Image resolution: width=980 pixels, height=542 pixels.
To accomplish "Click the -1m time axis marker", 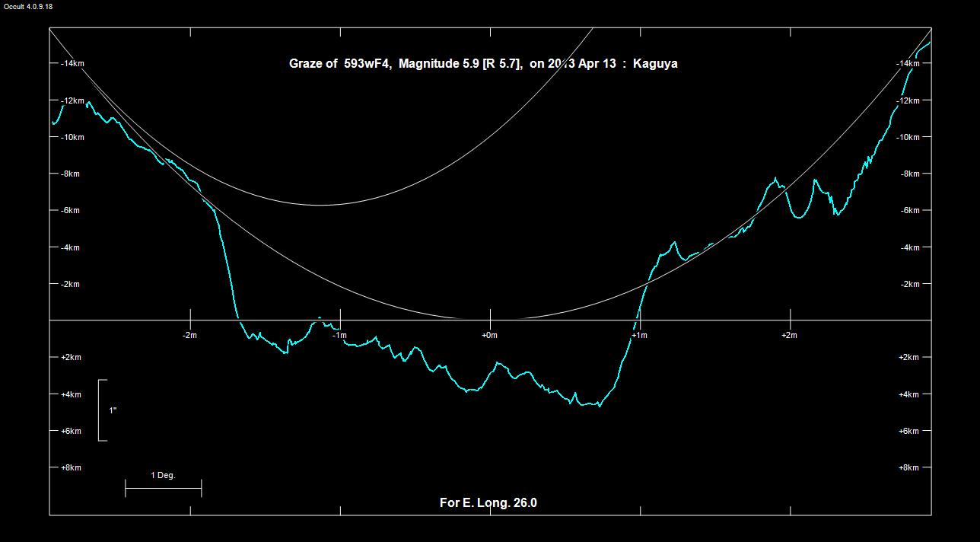I will coord(339,336).
